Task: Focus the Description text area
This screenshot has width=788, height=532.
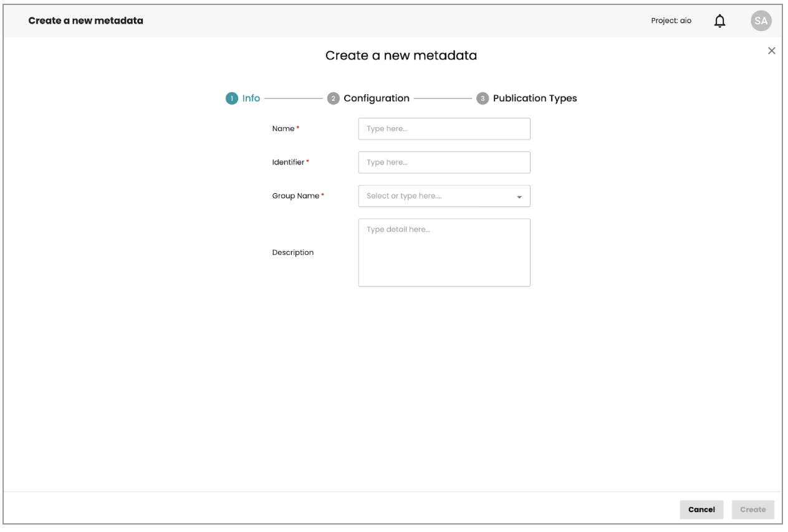Action: (x=444, y=252)
